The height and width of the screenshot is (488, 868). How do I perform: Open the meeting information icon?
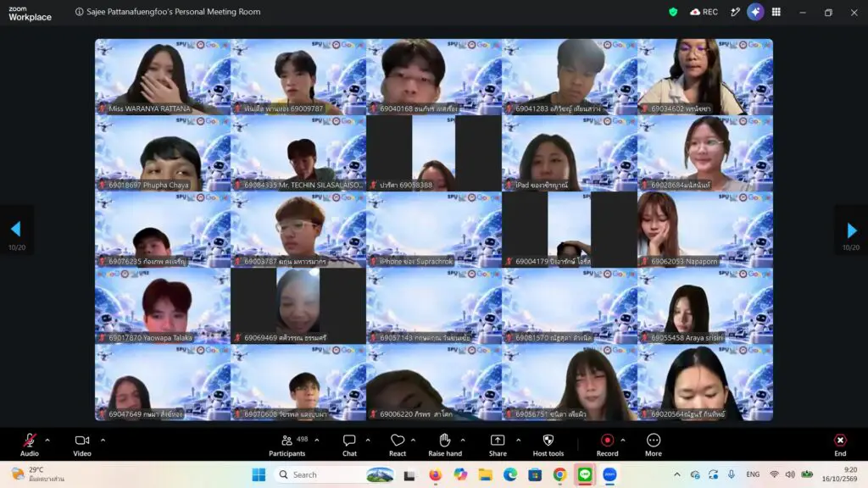(79, 12)
